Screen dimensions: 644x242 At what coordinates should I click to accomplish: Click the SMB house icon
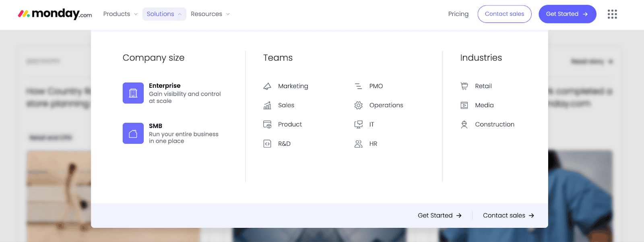tap(133, 133)
